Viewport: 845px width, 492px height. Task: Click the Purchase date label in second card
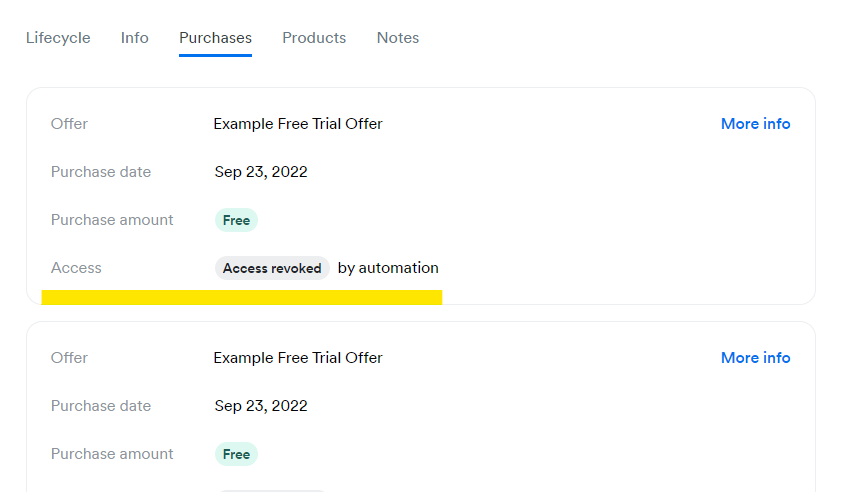(101, 406)
